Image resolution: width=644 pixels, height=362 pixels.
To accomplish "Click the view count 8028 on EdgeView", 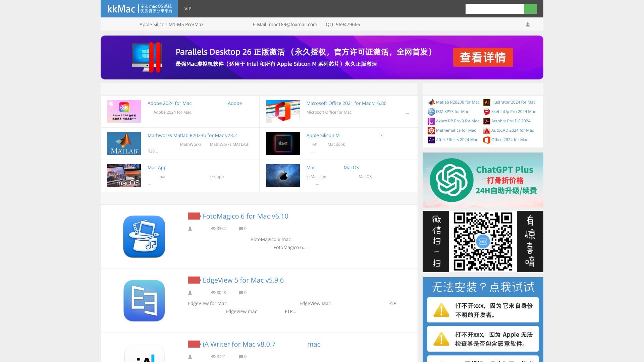I will pos(221,293).
